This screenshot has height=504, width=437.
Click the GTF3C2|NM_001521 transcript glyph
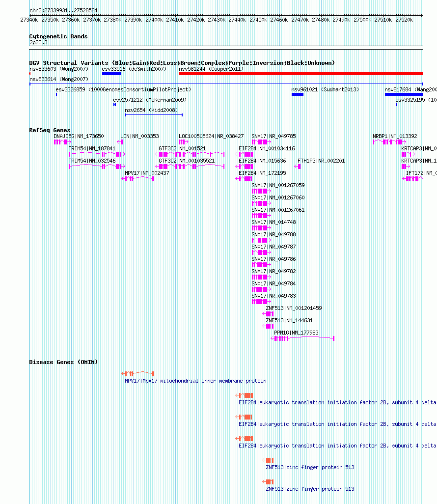[x=190, y=154]
